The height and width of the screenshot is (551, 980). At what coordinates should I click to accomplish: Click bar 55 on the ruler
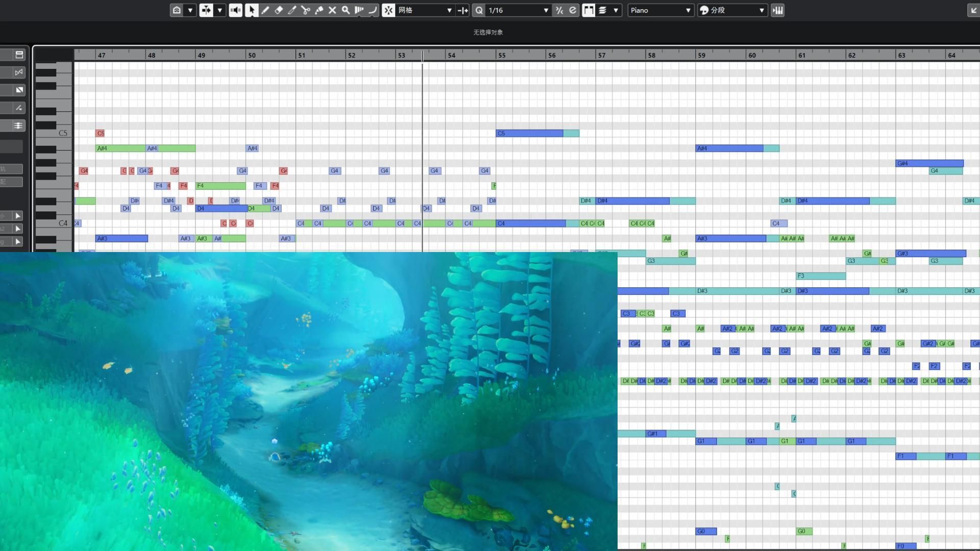[x=502, y=55]
